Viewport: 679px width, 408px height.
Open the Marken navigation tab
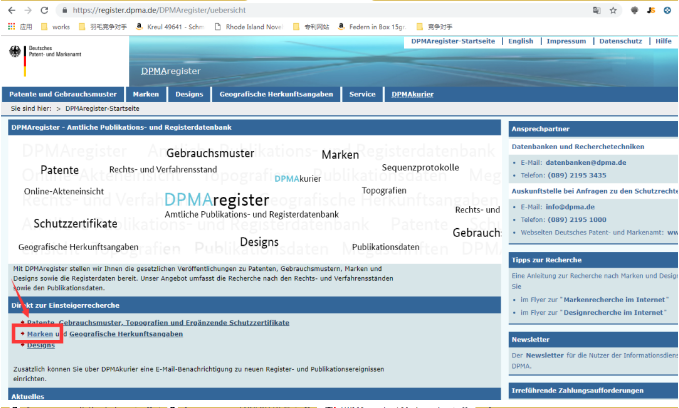[146, 94]
